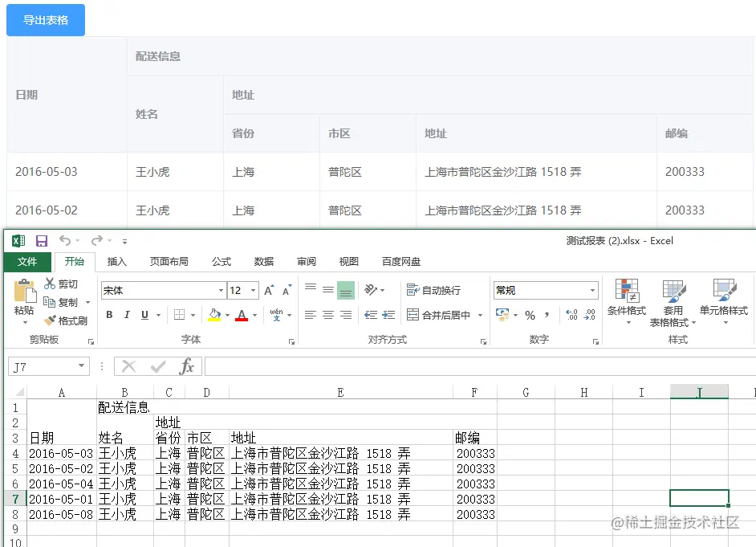This screenshot has width=756, height=547.
Task: Toggle center text horizontally
Action: pyautogui.click(x=328, y=315)
